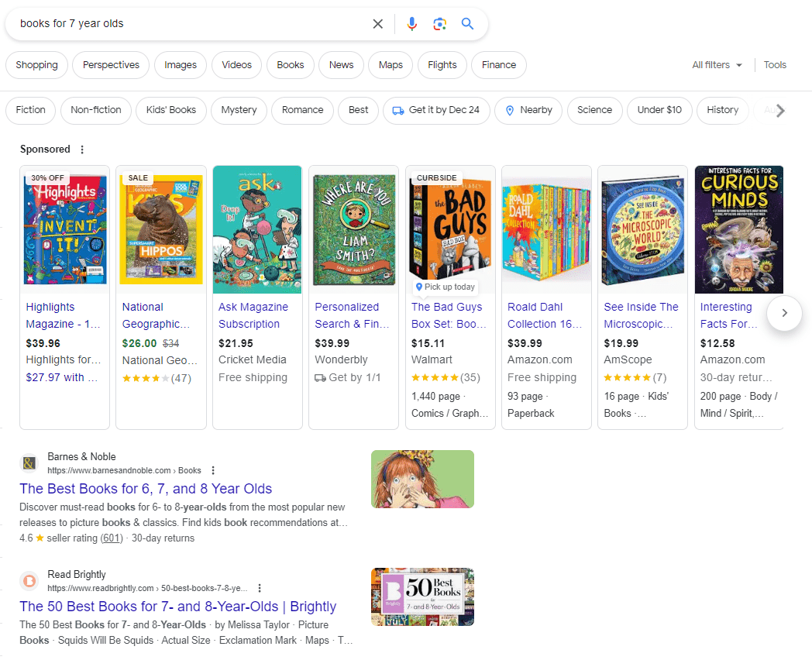Open See Inside The Microscopic link
Screen dimensions: 812x667
point(641,315)
